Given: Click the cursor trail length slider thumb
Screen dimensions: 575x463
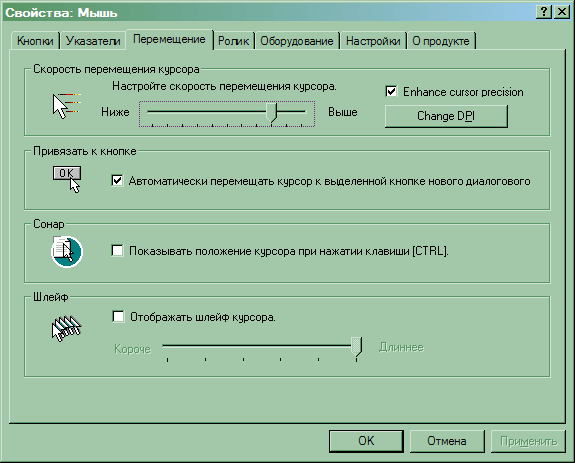Looking at the screenshot, I should 356,346.
